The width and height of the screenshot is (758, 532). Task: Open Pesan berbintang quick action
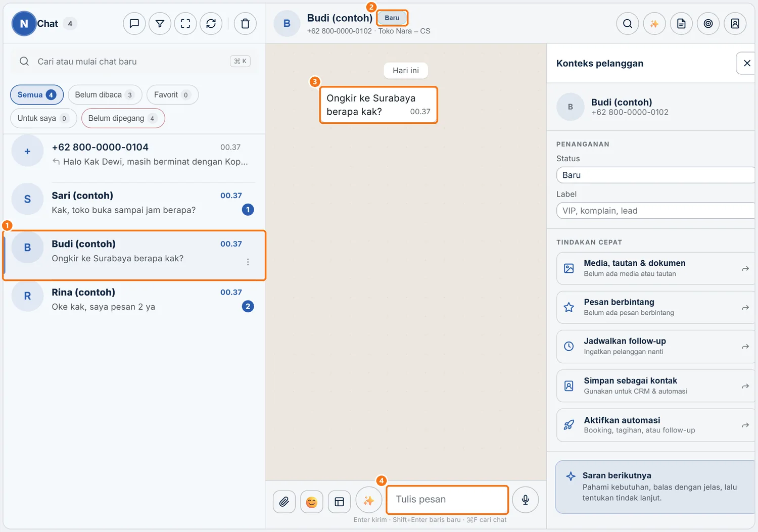coord(655,307)
